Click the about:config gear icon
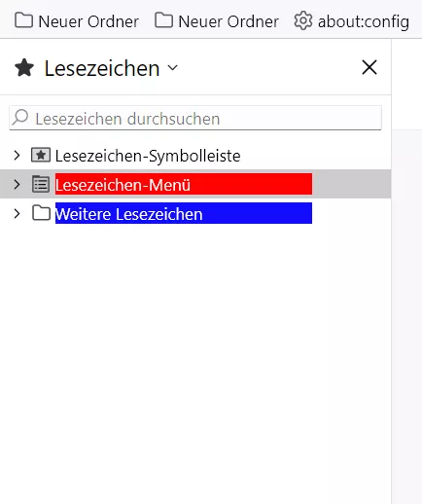 click(303, 20)
